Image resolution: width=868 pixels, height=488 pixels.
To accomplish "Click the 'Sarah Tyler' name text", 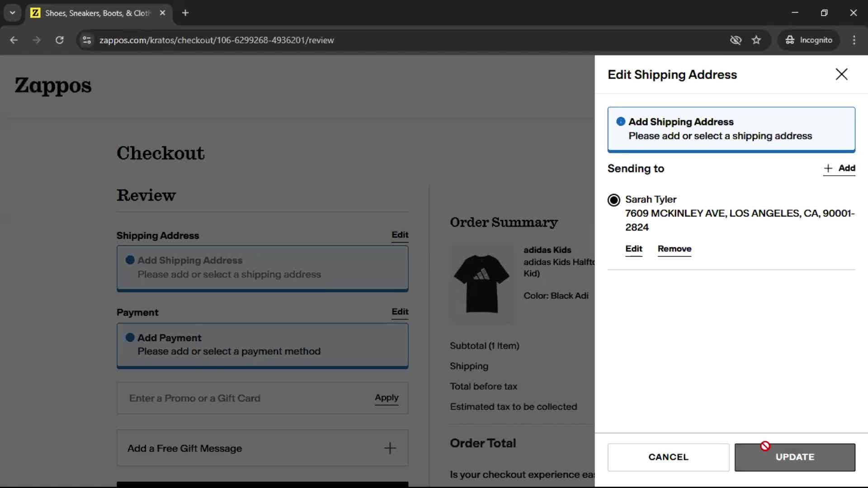I will [651, 199].
